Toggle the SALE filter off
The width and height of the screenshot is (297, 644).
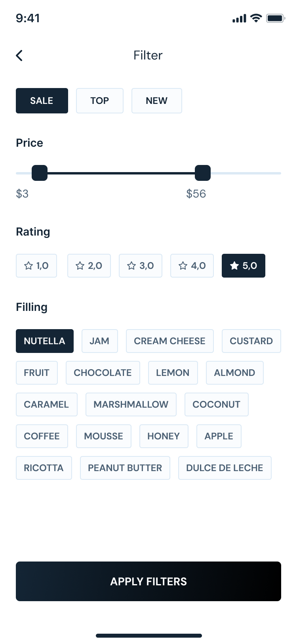tap(42, 101)
